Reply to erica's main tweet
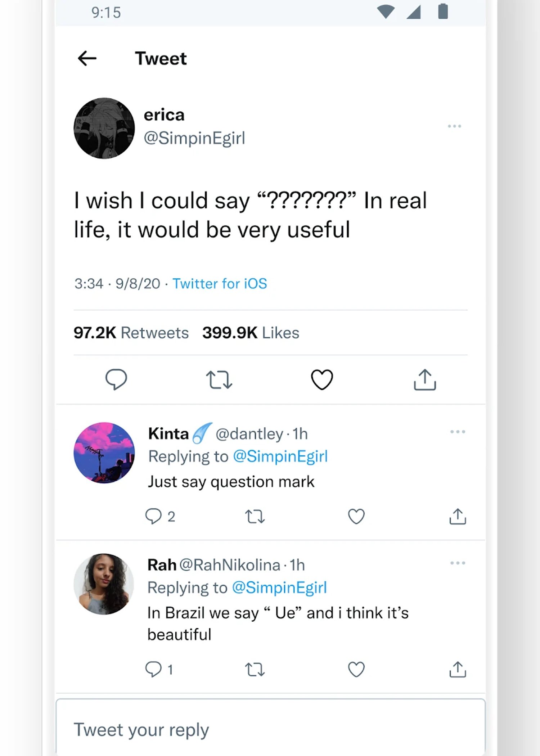This screenshot has width=540, height=756. click(116, 379)
